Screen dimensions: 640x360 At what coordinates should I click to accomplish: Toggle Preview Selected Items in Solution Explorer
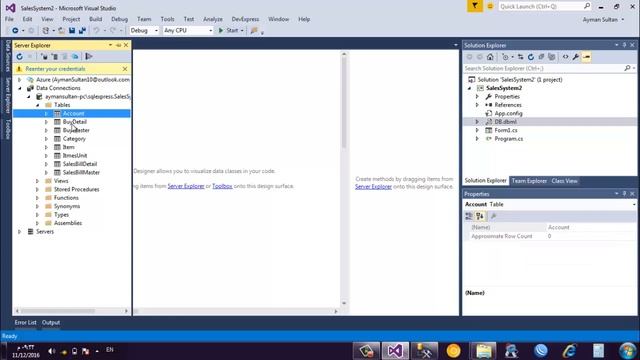[587, 57]
